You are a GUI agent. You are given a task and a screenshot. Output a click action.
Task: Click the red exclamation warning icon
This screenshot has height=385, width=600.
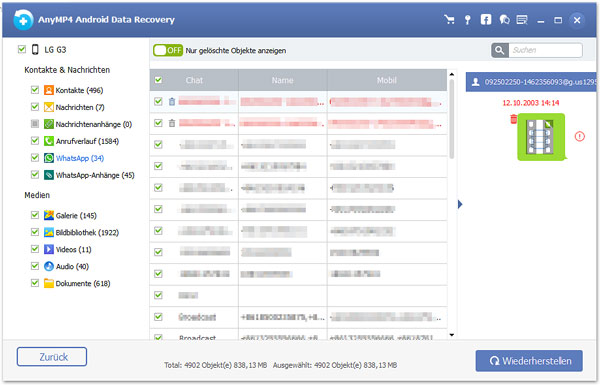[579, 136]
